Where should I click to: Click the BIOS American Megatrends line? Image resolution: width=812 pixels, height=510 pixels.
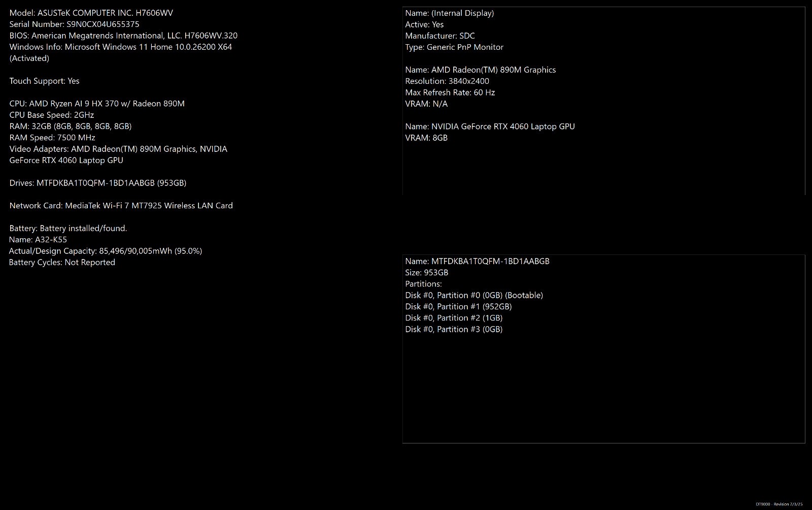point(123,36)
